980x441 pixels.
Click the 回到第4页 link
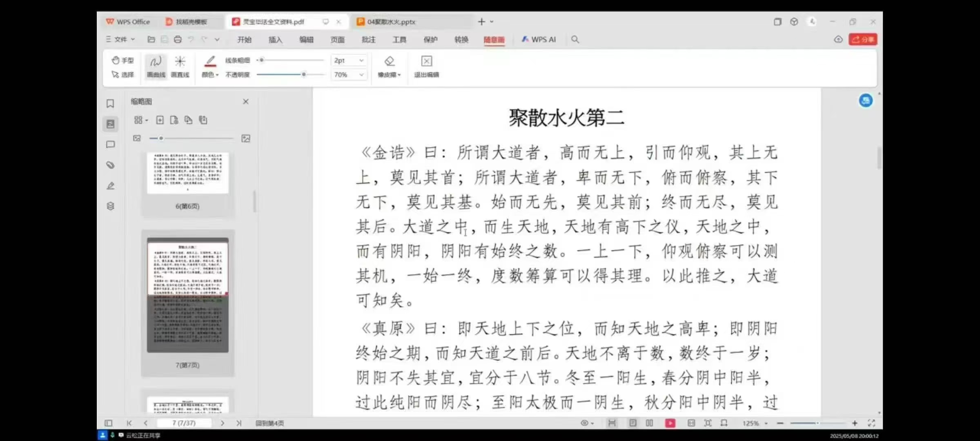[269, 423]
